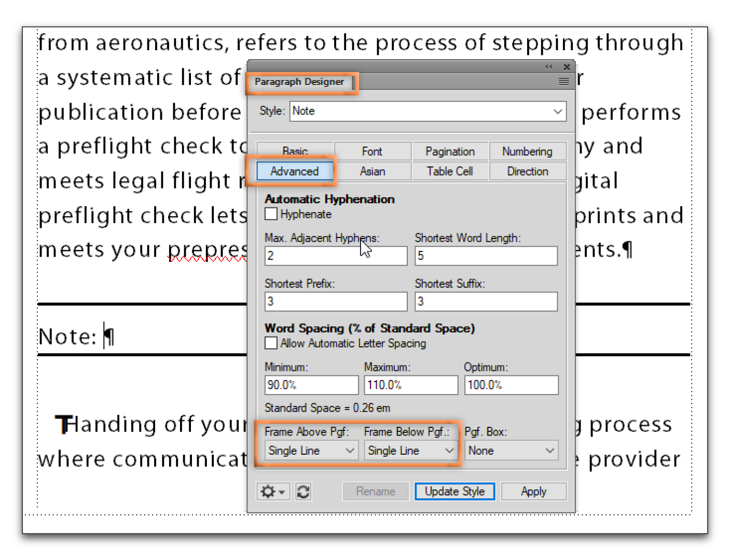
Task: Click the 'Automatic Hyphenation' heading
Action: [329, 199]
